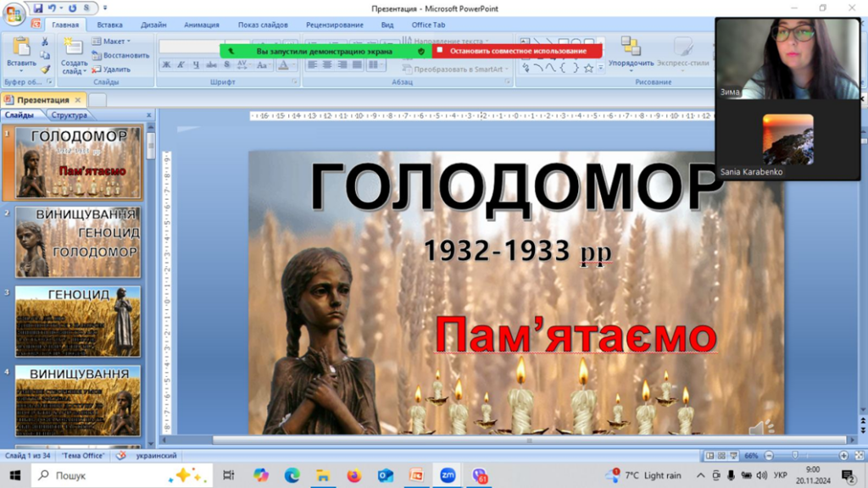The height and width of the screenshot is (488, 868).
Task: Open the change case Aa dropdown
Action: 263,65
